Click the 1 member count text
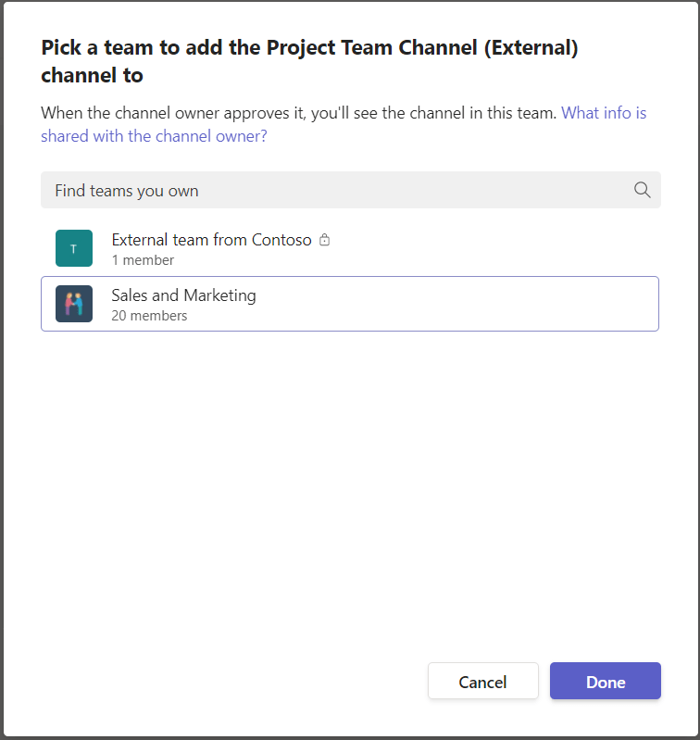The height and width of the screenshot is (740, 700). pos(143,260)
